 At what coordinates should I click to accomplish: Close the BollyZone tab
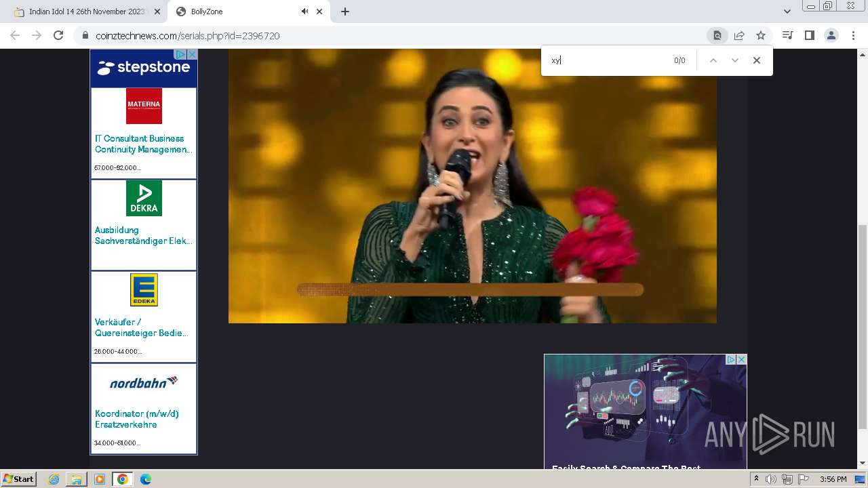pos(319,12)
